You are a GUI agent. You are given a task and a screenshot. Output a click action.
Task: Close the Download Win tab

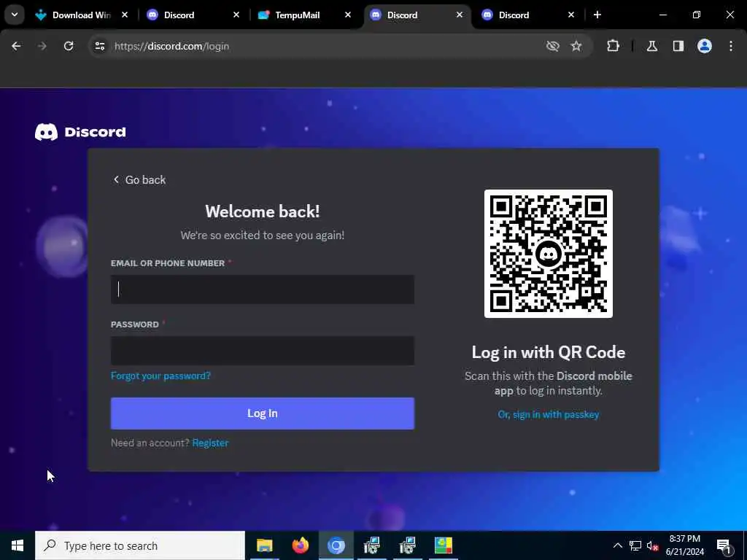(x=125, y=15)
